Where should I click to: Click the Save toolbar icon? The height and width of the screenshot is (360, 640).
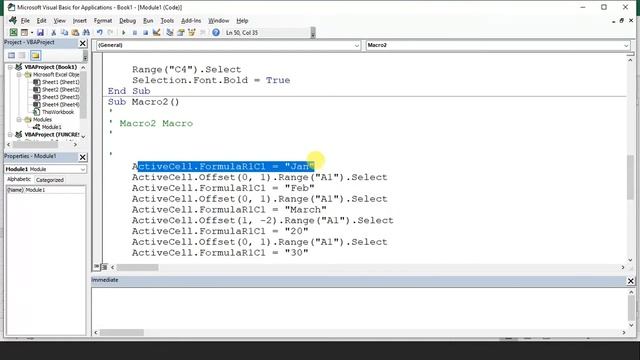(x=40, y=32)
